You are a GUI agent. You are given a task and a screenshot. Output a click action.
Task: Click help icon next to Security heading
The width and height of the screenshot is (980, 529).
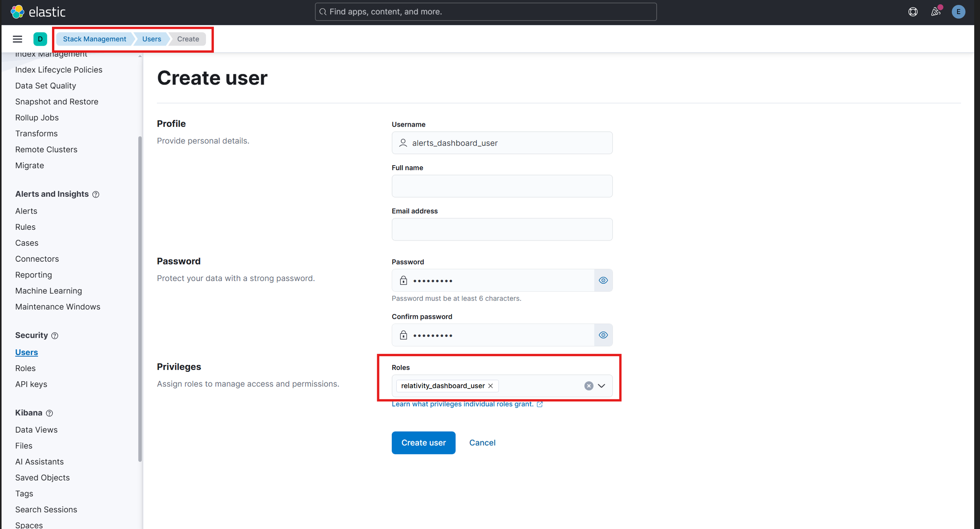[55, 336]
